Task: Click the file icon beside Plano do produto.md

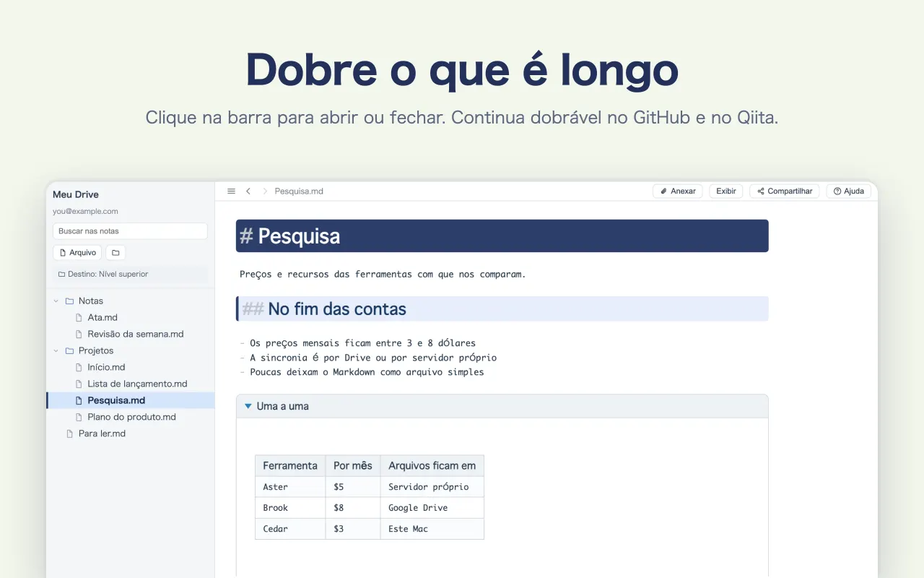Action: tap(79, 417)
